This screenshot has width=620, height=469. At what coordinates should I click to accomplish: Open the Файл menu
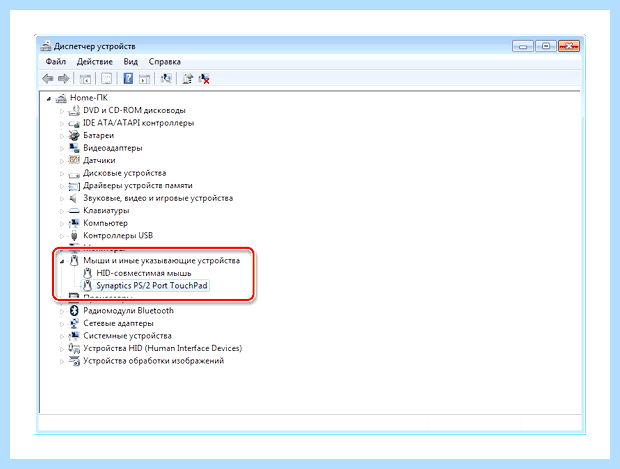56,62
